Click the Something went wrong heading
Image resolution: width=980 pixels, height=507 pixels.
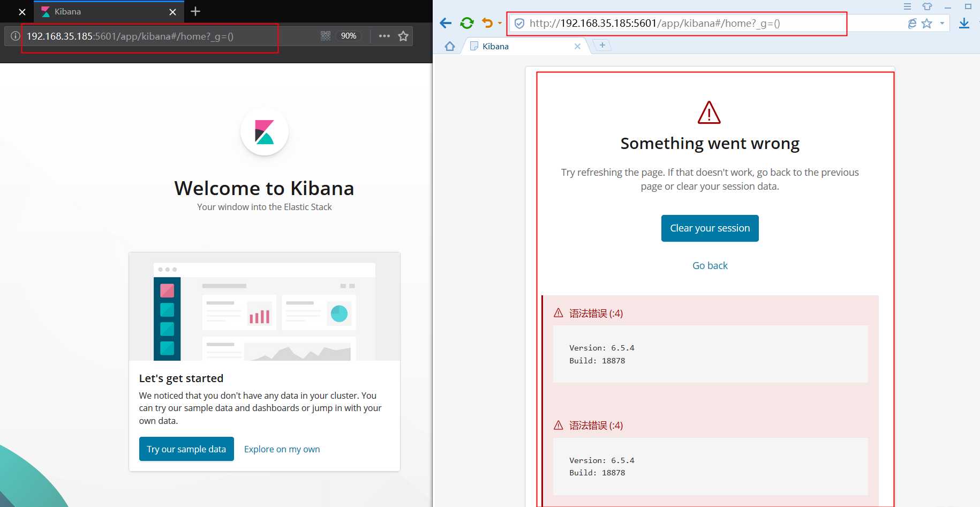pos(710,144)
